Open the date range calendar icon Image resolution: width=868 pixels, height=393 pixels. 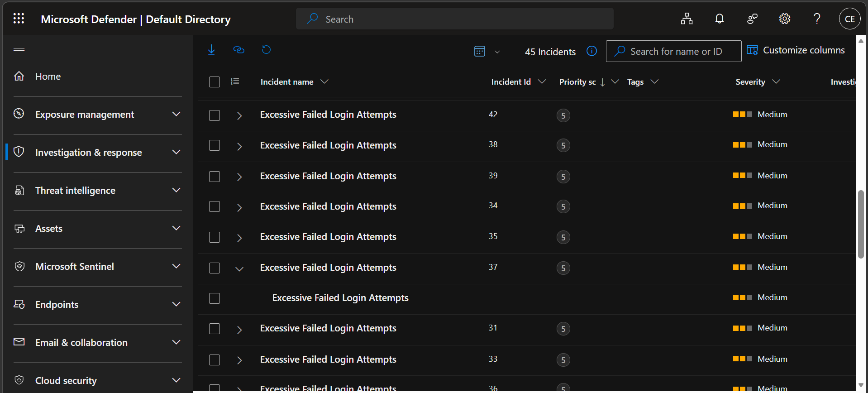[480, 51]
